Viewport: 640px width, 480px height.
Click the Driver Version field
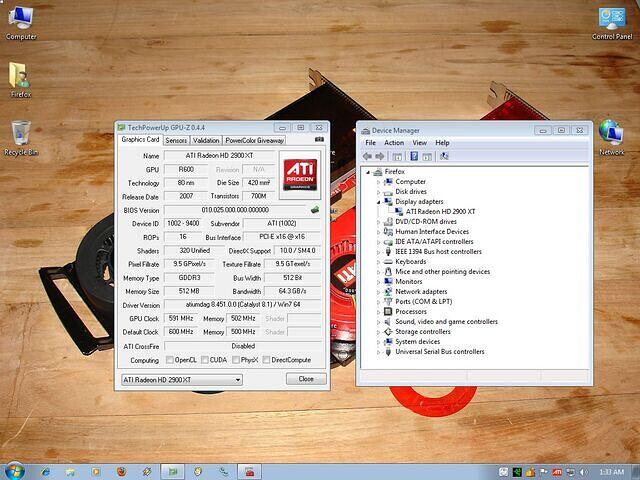tap(242, 304)
